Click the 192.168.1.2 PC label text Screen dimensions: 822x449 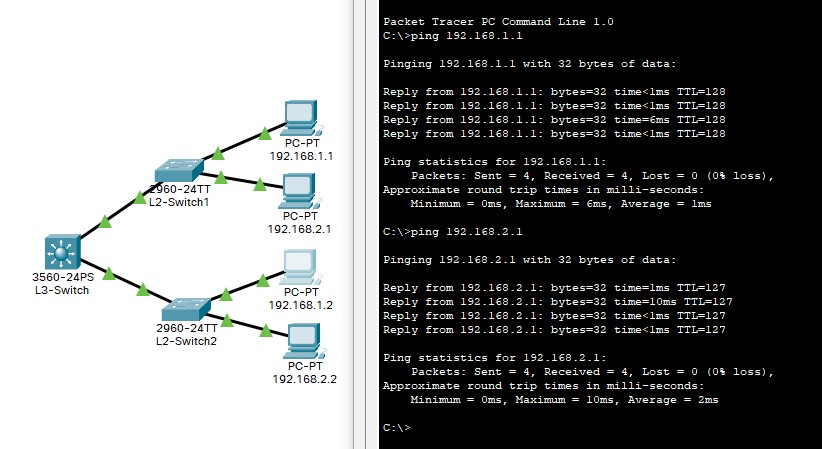pos(301,305)
